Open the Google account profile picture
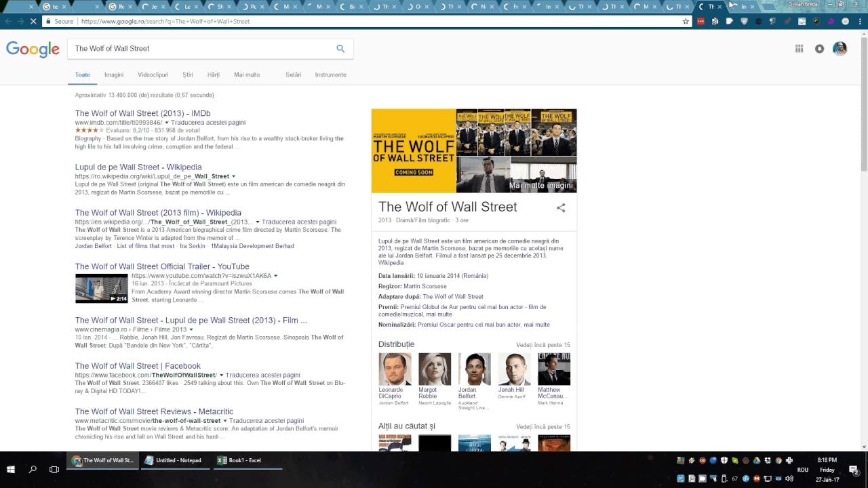Screen dimensions: 868x488 coord(840,49)
